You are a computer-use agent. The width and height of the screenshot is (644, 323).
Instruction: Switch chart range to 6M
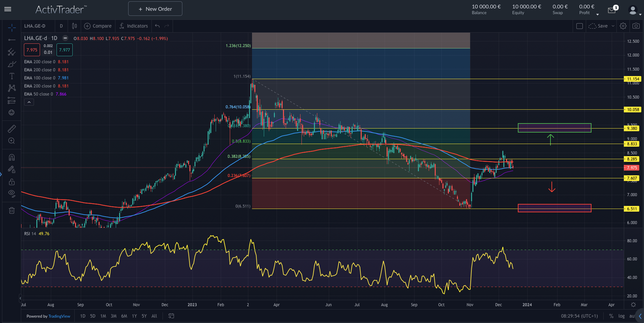pyautogui.click(x=124, y=316)
